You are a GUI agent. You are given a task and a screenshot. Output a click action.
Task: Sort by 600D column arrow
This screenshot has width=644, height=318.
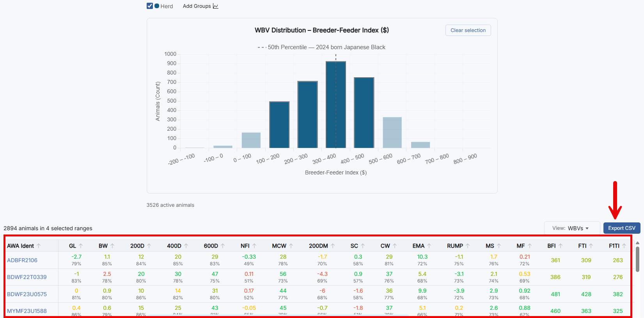pos(223,246)
